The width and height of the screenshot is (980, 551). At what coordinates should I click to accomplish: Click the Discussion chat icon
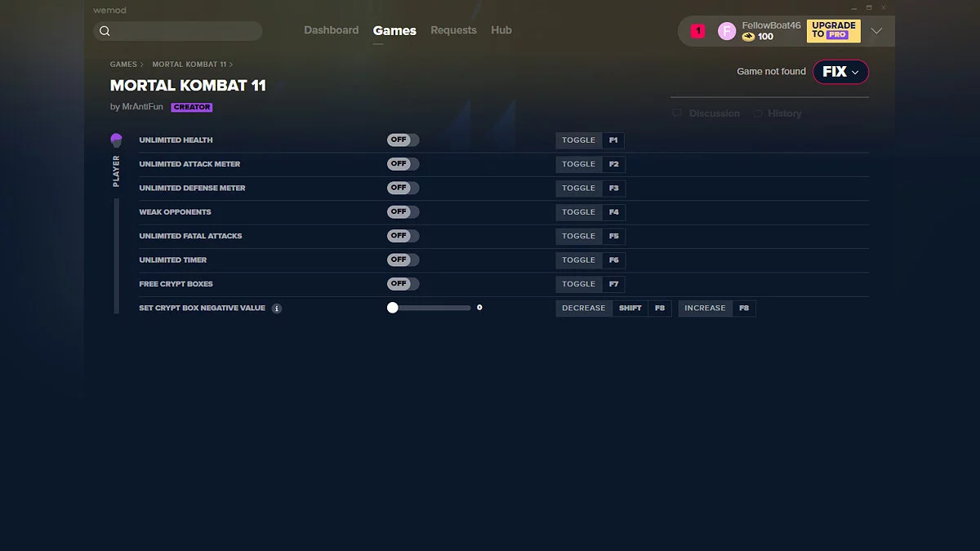(x=677, y=113)
